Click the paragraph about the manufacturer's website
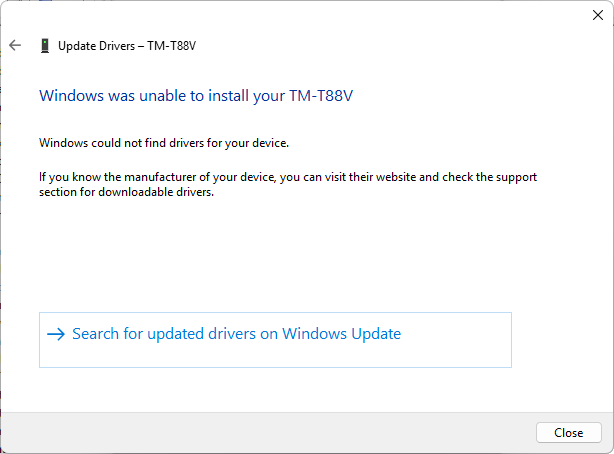 point(288,184)
